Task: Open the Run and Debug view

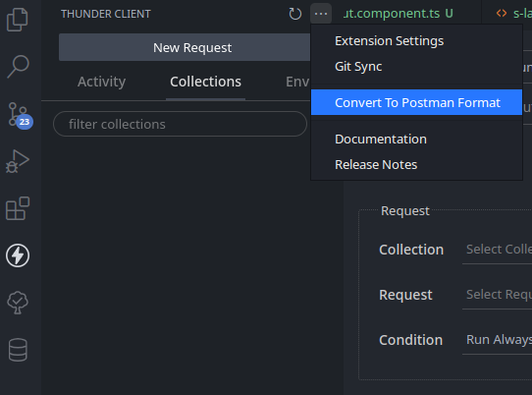Action: point(18,161)
